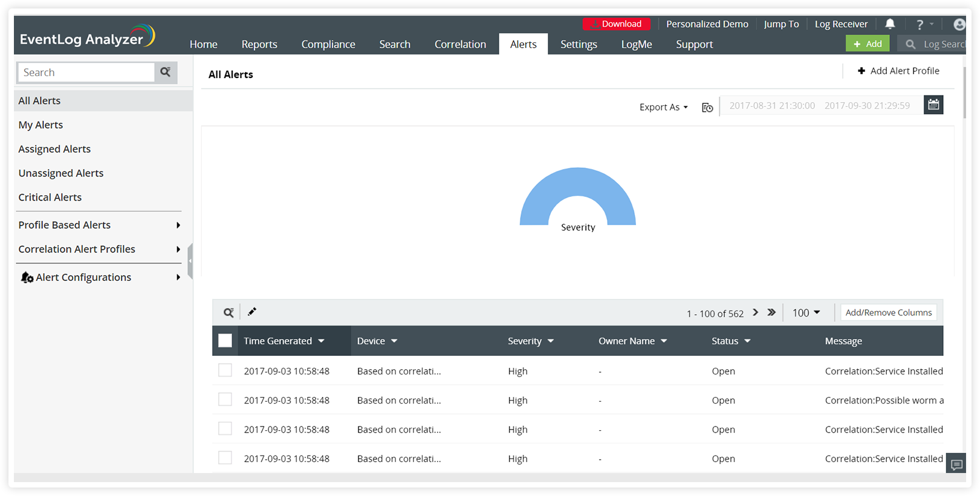The width and height of the screenshot is (980, 496).
Task: Check the third alert row checkbox
Action: (225, 429)
